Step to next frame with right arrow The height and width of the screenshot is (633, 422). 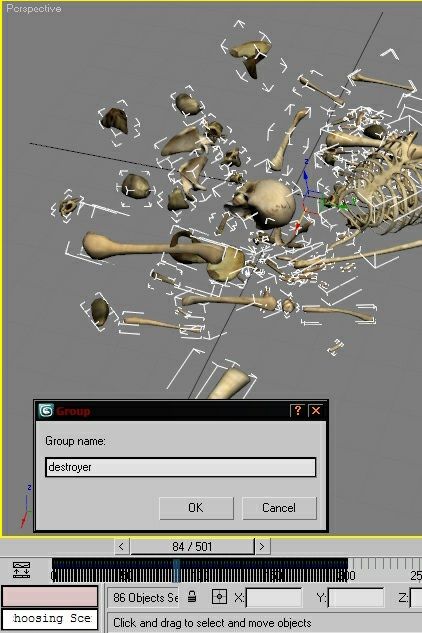[x=262, y=547]
